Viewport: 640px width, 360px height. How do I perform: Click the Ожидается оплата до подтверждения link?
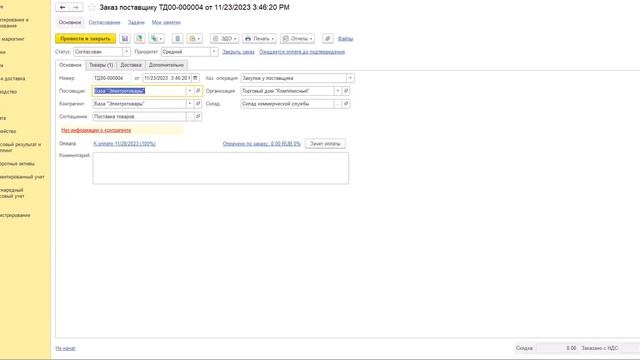pyautogui.click(x=302, y=52)
